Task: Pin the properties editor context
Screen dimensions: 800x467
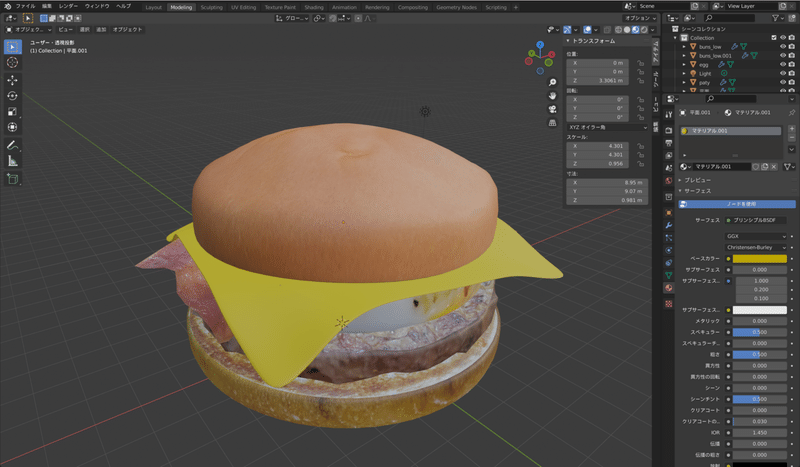Action: 792,113
